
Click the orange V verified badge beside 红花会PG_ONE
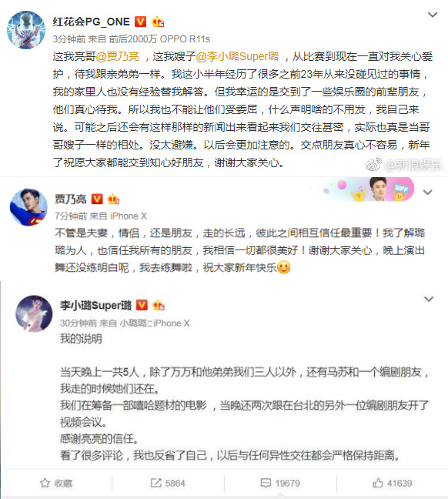[x=140, y=22]
